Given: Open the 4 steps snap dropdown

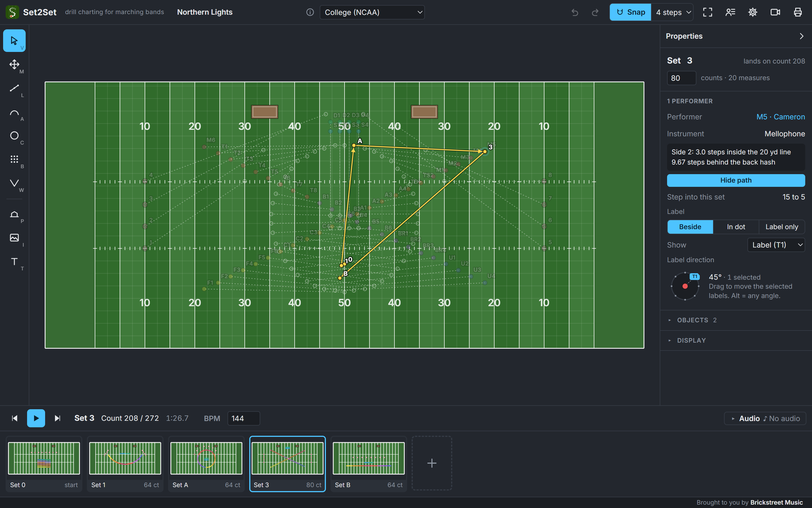Looking at the screenshot, I should click(672, 12).
